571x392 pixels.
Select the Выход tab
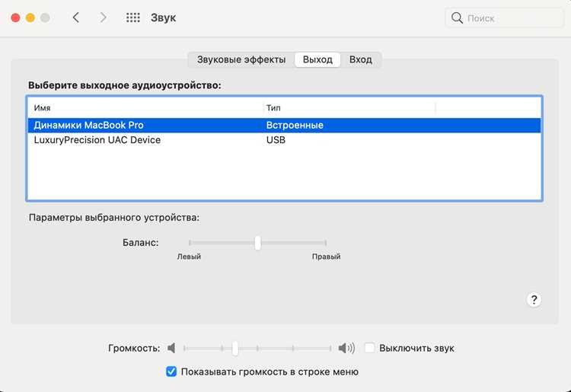317,59
